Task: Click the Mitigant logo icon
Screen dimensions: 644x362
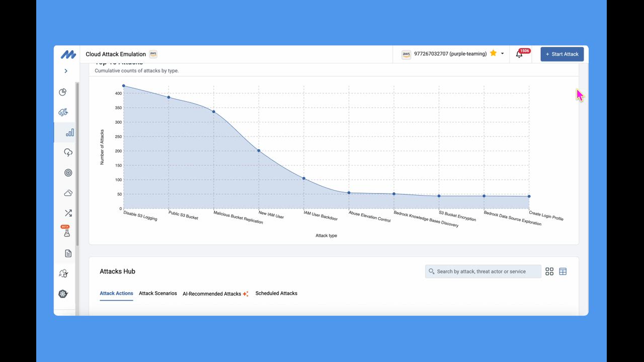Action: (x=68, y=54)
